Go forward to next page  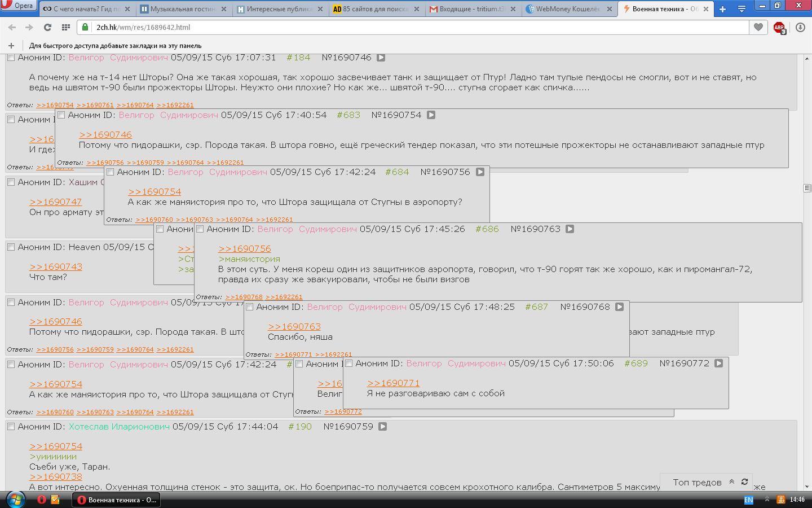pos(29,27)
